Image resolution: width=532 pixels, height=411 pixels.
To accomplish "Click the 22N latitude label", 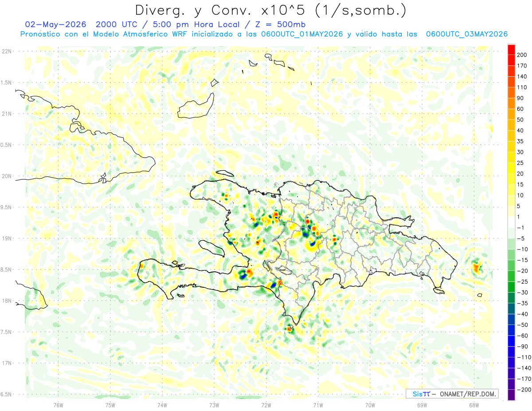I will click(6, 51).
